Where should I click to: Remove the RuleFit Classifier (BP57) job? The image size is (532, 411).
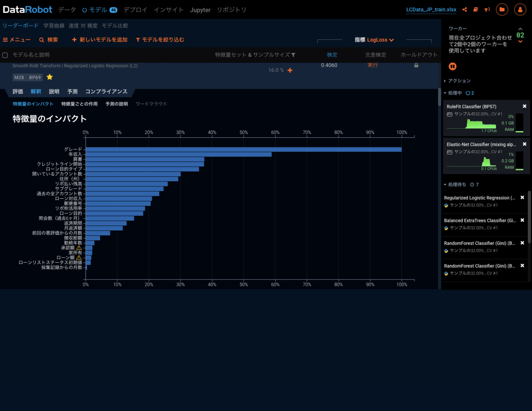pyautogui.click(x=524, y=106)
